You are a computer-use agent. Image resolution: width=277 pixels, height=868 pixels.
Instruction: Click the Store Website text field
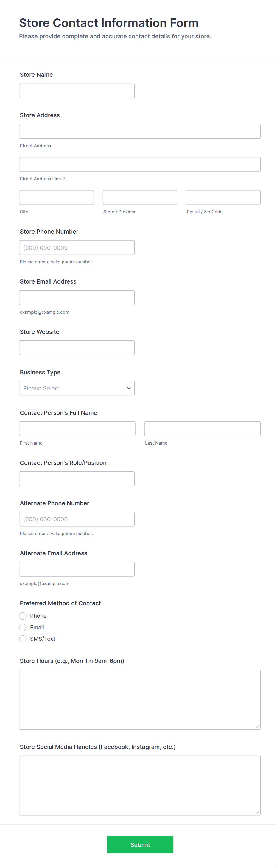coord(77,348)
